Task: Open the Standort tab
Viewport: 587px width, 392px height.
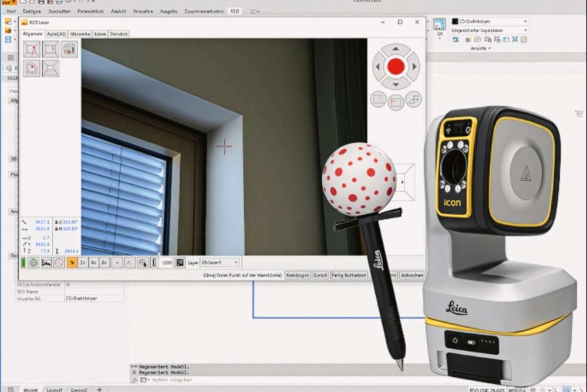Action: pyautogui.click(x=119, y=34)
